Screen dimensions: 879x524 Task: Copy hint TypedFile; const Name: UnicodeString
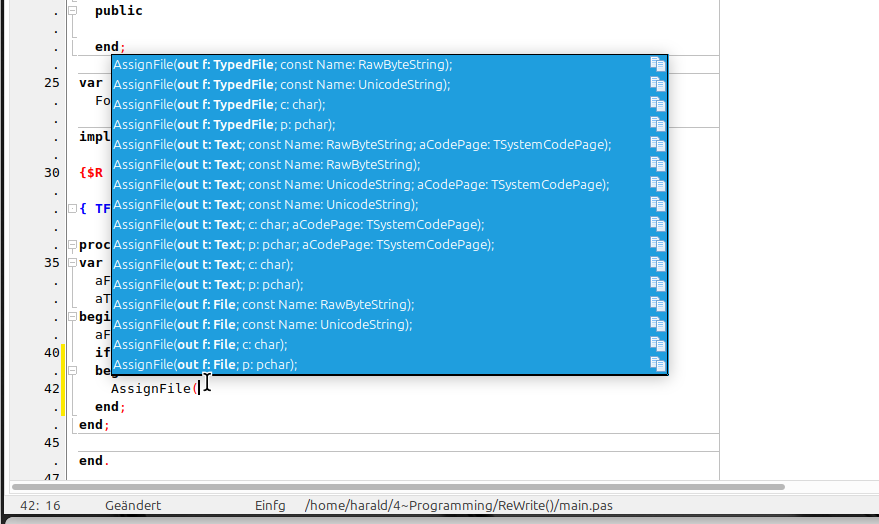coord(658,85)
